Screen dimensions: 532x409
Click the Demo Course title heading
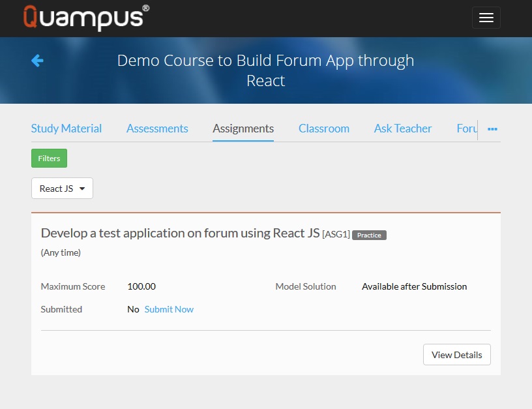pyautogui.click(x=265, y=70)
